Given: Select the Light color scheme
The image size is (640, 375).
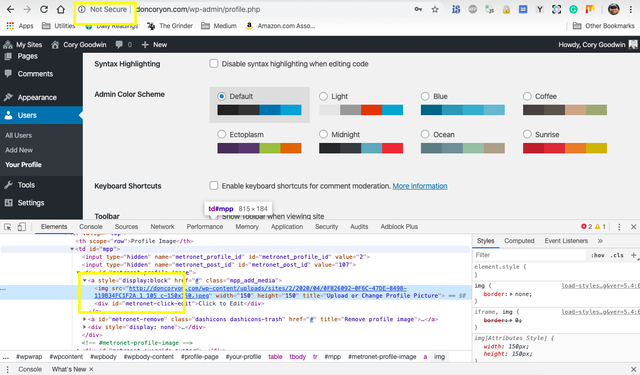Looking at the screenshot, I should pyautogui.click(x=323, y=96).
